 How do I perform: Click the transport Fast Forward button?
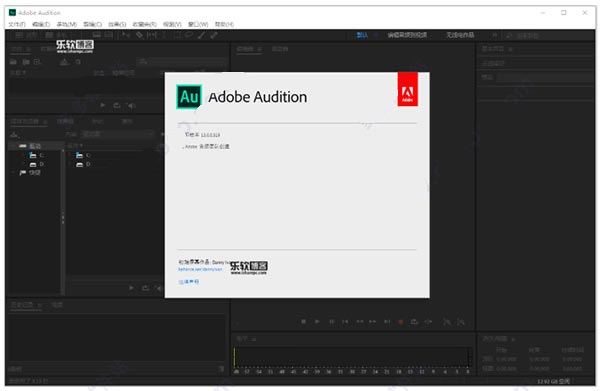373,322
